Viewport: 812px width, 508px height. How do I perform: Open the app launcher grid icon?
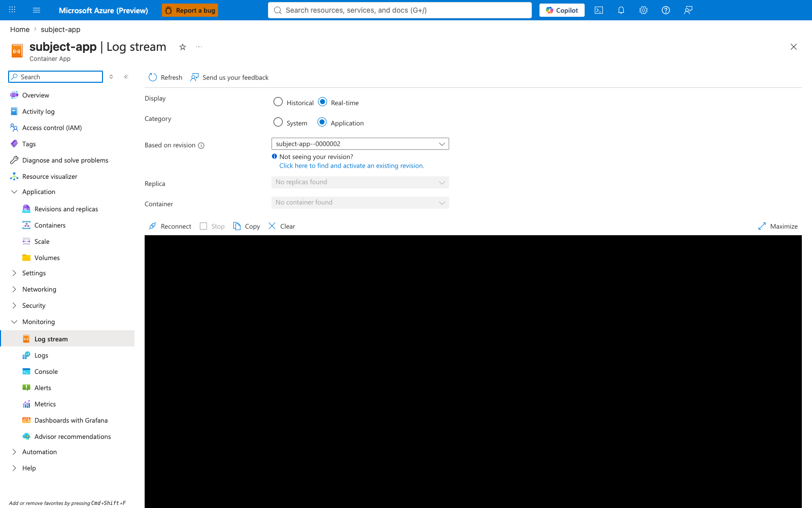(x=12, y=10)
